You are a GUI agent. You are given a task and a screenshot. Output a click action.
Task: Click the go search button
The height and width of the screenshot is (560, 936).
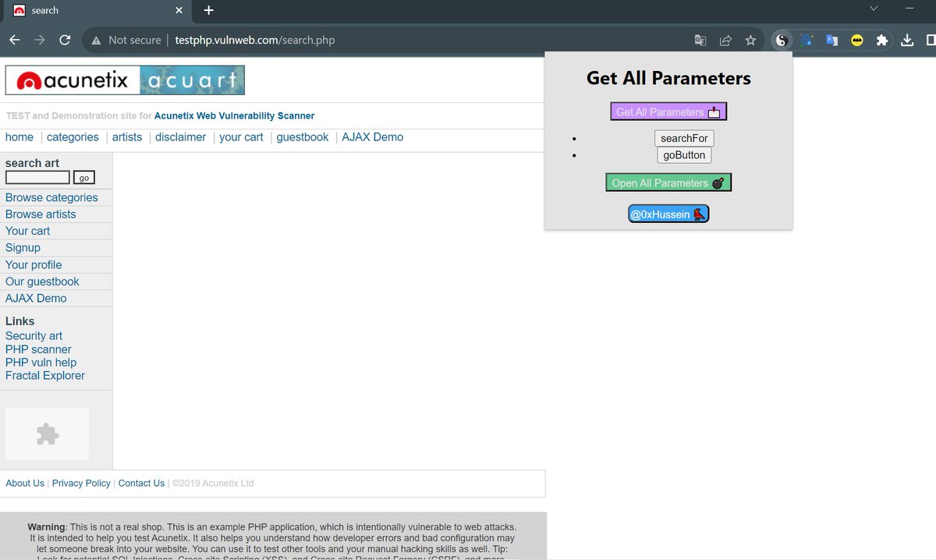click(x=84, y=178)
